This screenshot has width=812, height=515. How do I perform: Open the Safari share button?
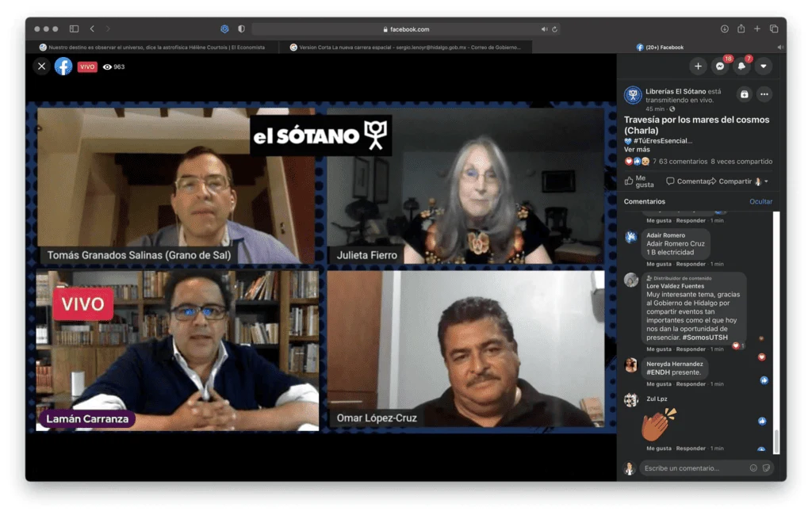[x=741, y=29]
